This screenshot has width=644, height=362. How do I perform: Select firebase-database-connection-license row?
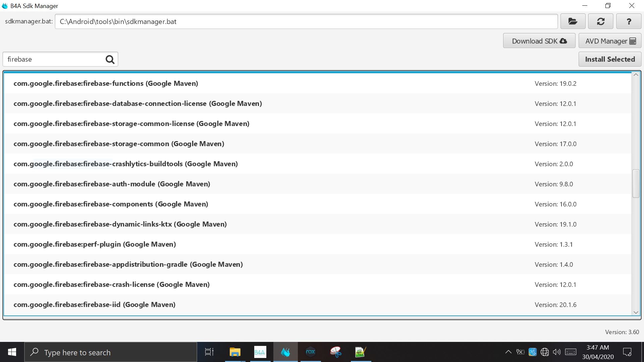[x=317, y=104]
